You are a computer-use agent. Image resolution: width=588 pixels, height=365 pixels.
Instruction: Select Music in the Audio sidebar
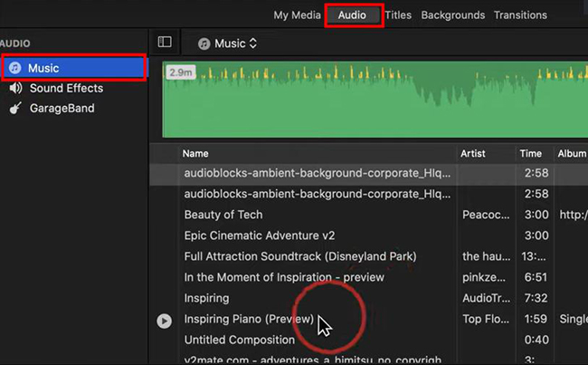(x=74, y=68)
